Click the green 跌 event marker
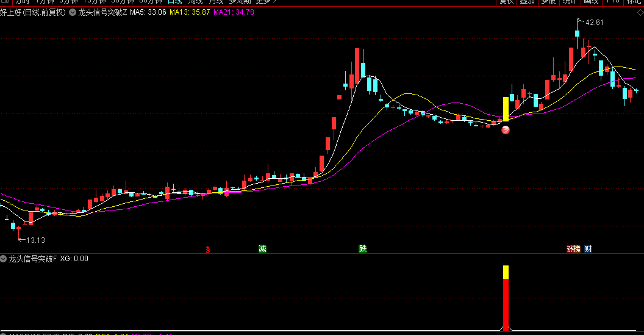The image size is (644, 335). tap(363, 249)
